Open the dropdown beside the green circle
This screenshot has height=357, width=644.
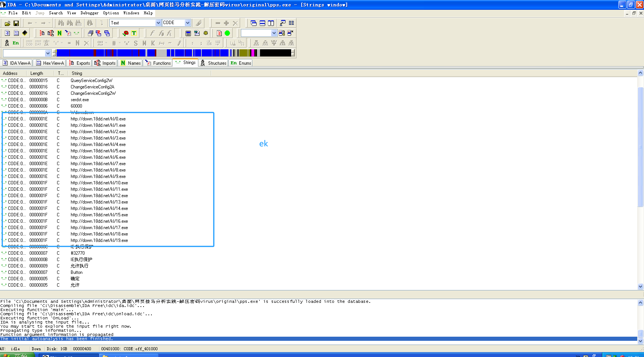pos(274,33)
